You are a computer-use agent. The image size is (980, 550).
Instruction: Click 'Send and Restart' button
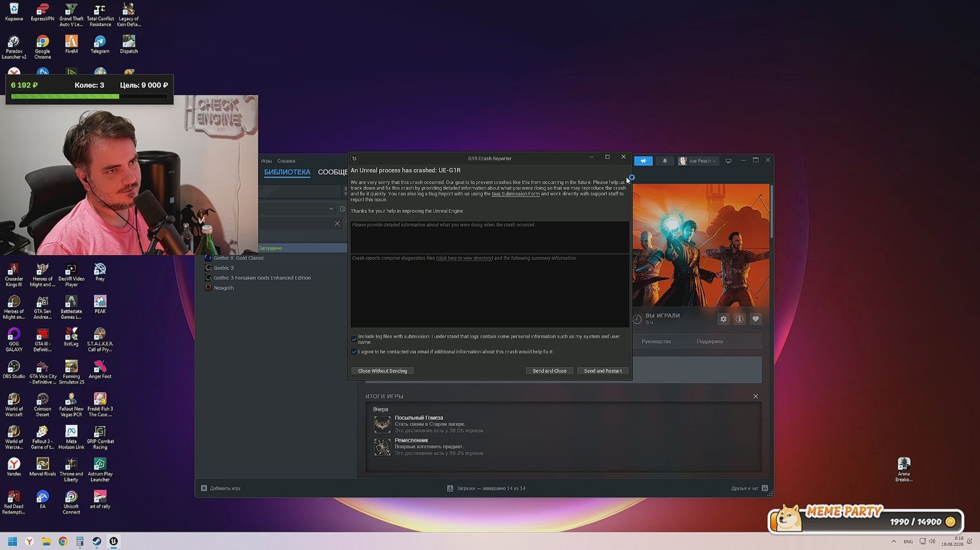[x=602, y=371]
